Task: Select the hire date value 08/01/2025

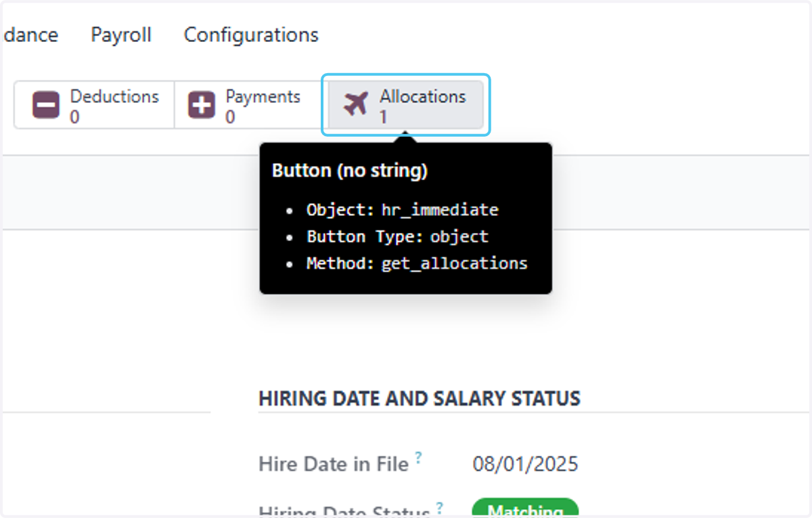Action: (526, 465)
